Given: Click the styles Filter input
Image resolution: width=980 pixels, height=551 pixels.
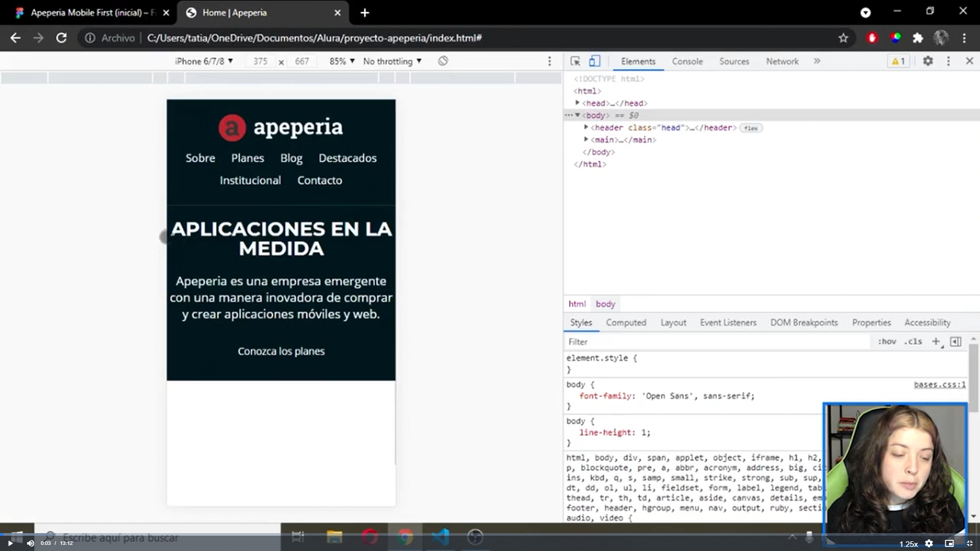Looking at the screenshot, I should [x=717, y=342].
